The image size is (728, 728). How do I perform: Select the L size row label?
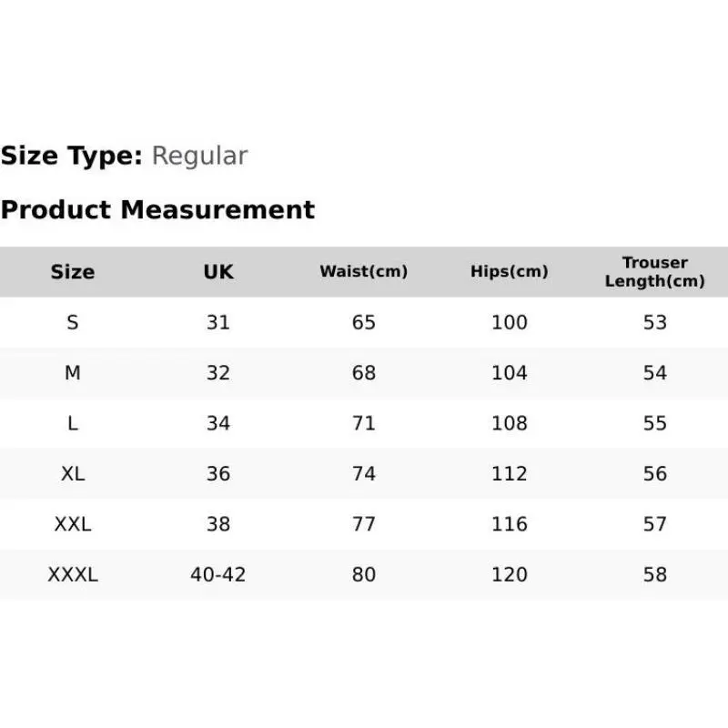[73, 423]
